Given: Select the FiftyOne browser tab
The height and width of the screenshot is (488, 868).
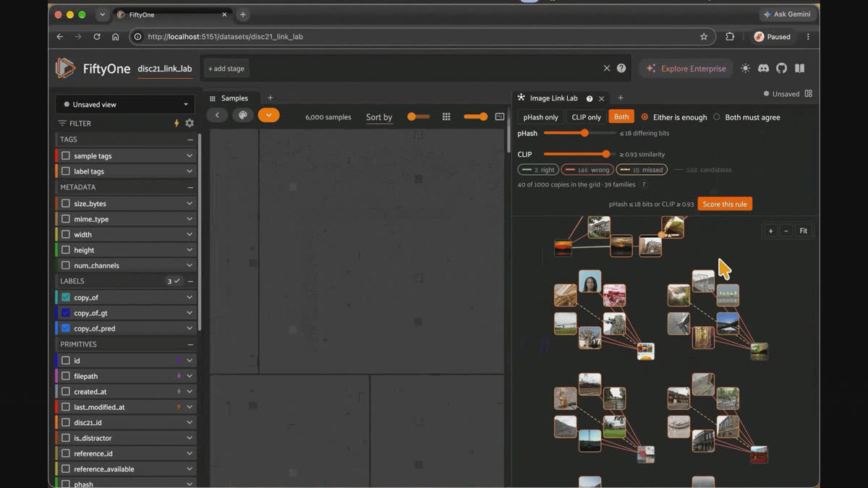Looking at the screenshot, I should (x=174, y=14).
